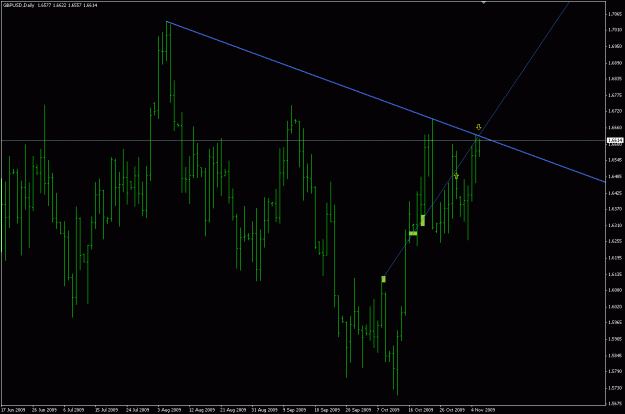The image size is (625, 414).
Task: Click the 1.6720 price scale label
Action: coord(615,111)
